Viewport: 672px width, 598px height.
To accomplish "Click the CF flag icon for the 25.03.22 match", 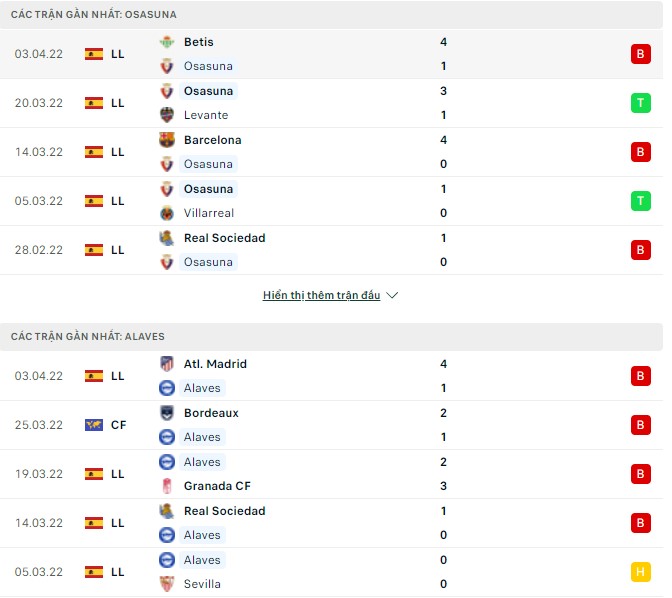I will [94, 425].
